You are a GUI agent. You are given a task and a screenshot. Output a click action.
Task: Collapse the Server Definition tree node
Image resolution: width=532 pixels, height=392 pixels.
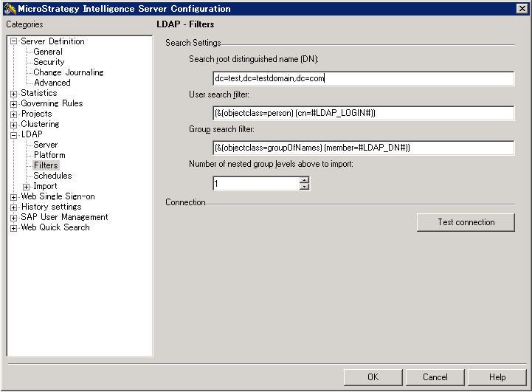pos(14,42)
